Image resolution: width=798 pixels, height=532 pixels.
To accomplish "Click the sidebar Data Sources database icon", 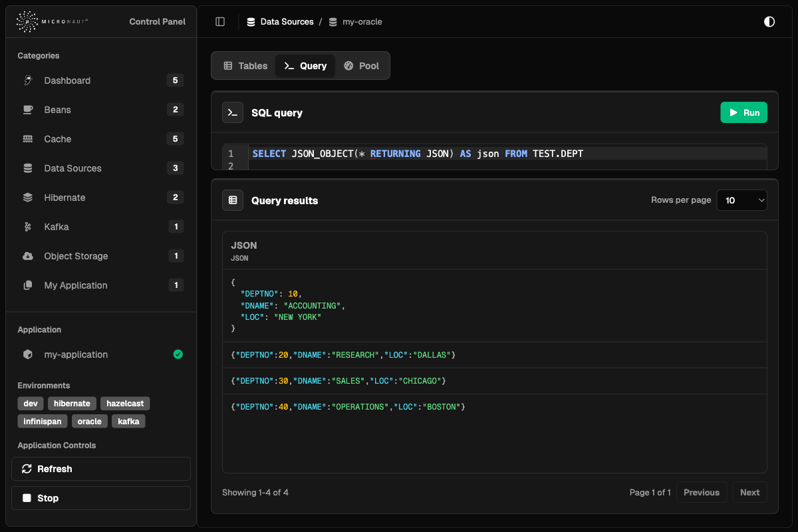I will pos(28,168).
